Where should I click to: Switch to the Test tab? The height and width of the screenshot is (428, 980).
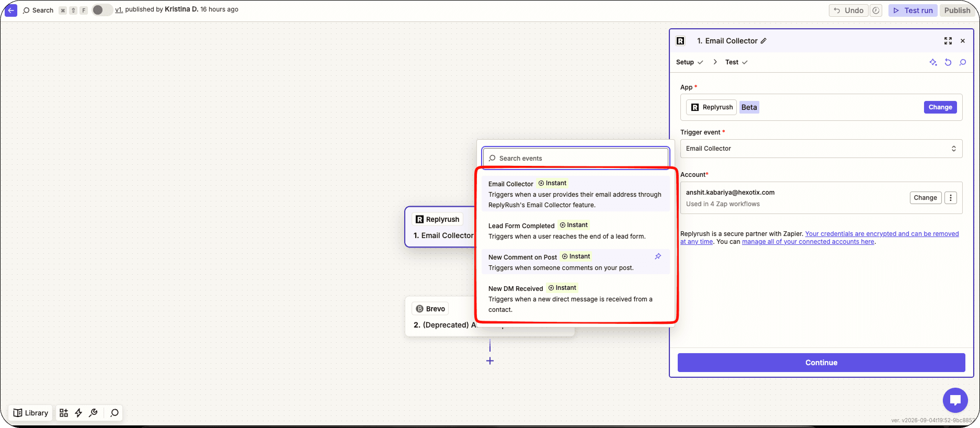point(736,62)
